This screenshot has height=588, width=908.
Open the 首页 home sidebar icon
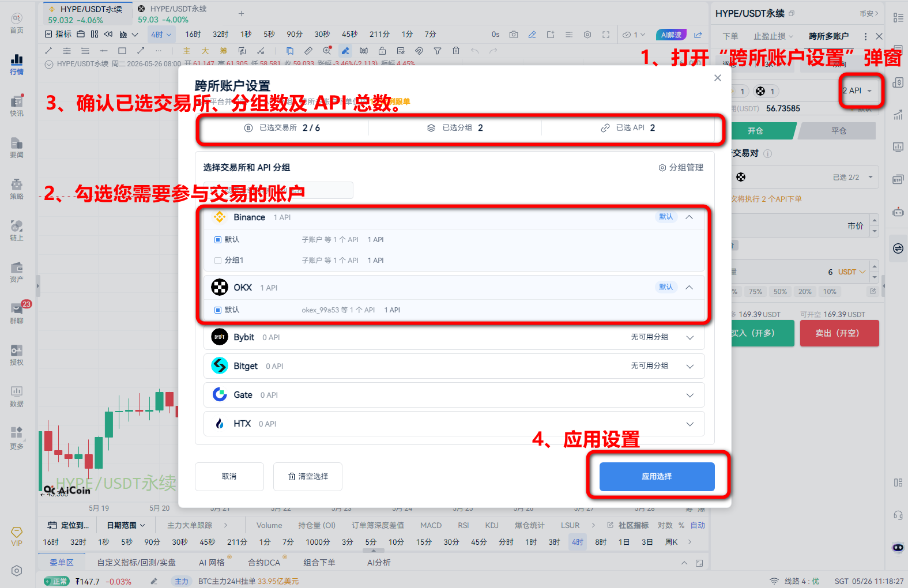tap(17, 23)
